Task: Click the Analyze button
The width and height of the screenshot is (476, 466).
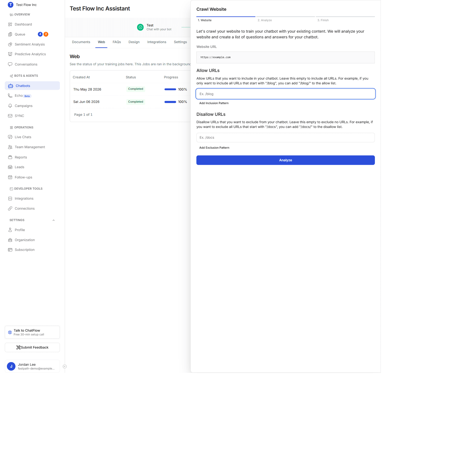Action: [x=285, y=160]
